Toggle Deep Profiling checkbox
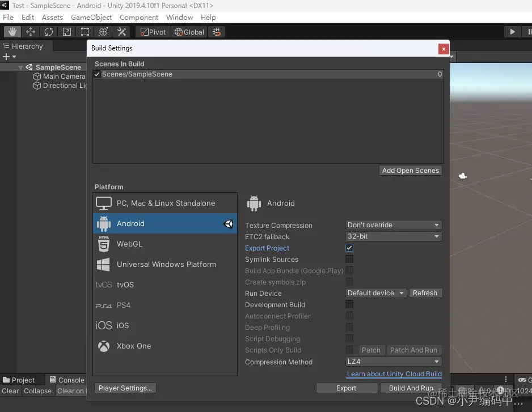The width and height of the screenshot is (532, 412). point(349,327)
